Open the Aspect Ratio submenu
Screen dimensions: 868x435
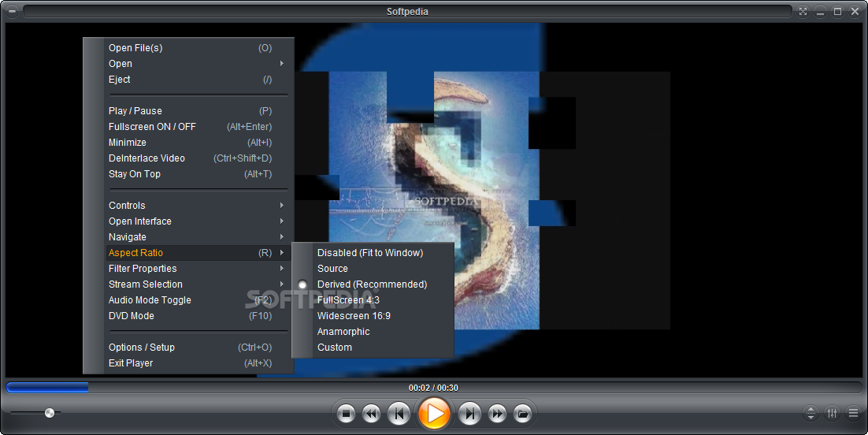coord(198,253)
